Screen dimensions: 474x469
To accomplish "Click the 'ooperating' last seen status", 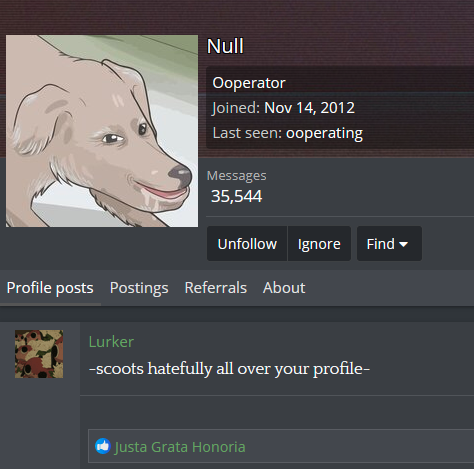I will pyautogui.click(x=324, y=133).
